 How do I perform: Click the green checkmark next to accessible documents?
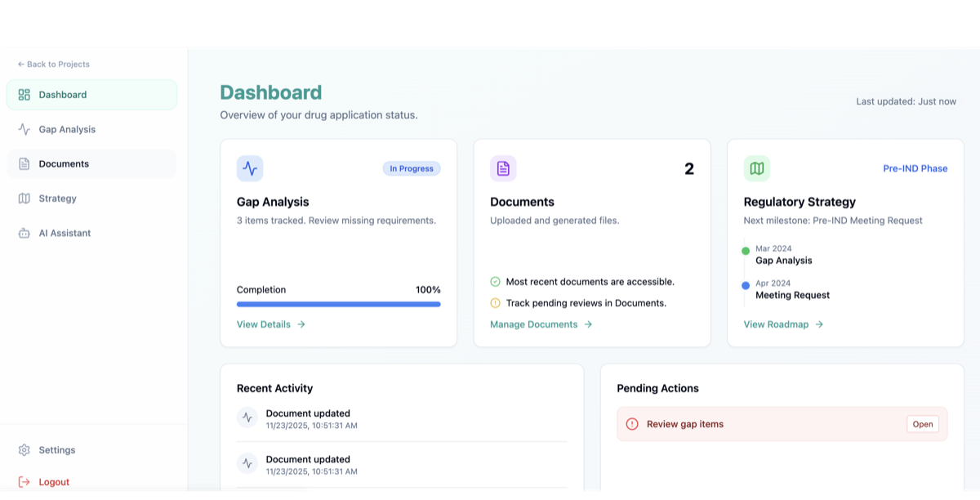coord(495,282)
